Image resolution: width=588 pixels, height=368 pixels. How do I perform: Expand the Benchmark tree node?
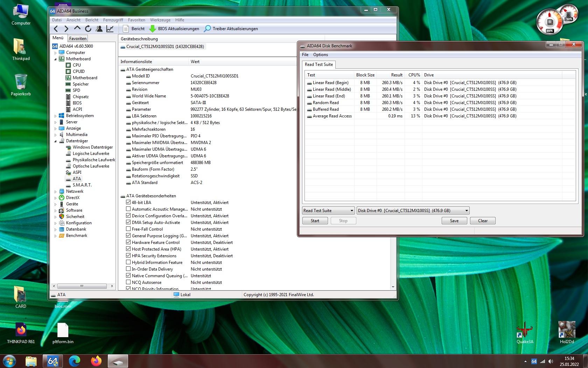(x=55, y=236)
